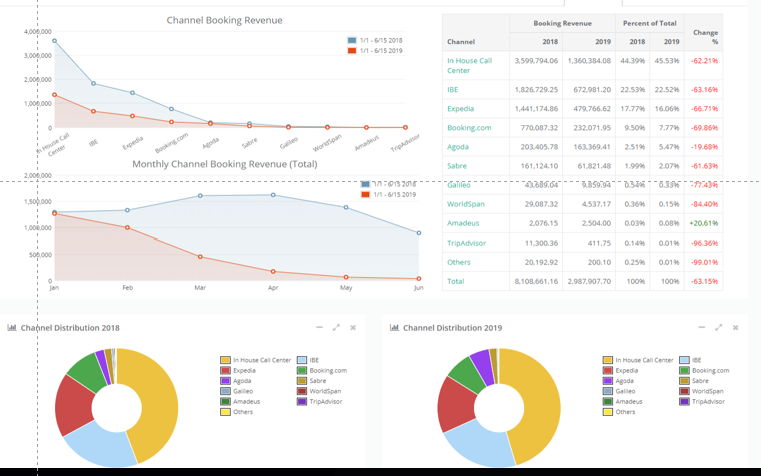The image size is (761, 476).
Task: Close the Channel Distribution 2018 panel
Action: [x=354, y=327]
